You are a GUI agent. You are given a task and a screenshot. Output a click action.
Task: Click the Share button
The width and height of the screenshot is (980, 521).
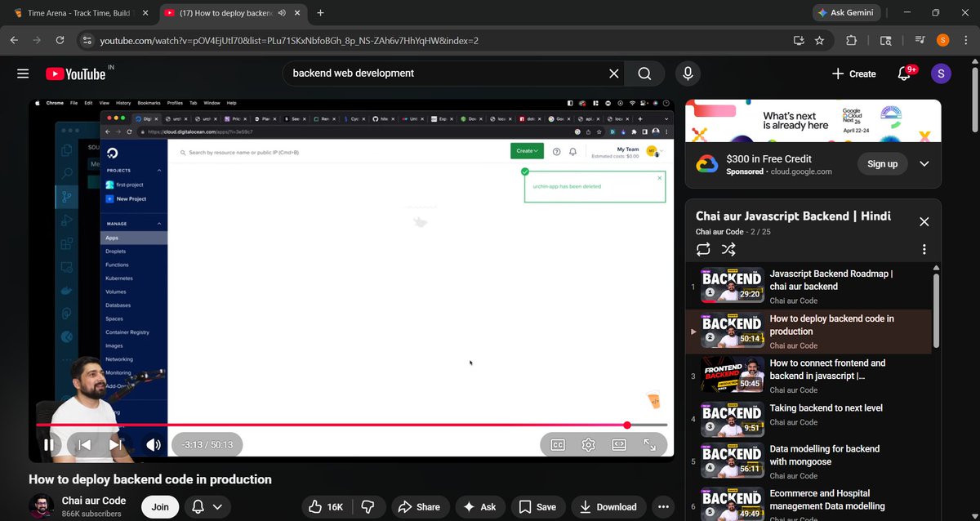click(x=420, y=507)
